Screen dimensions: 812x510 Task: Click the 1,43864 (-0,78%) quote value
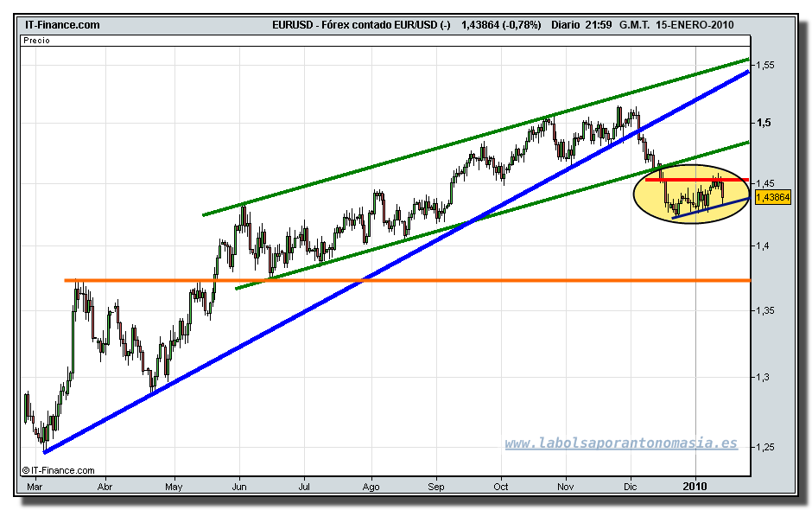(501, 25)
